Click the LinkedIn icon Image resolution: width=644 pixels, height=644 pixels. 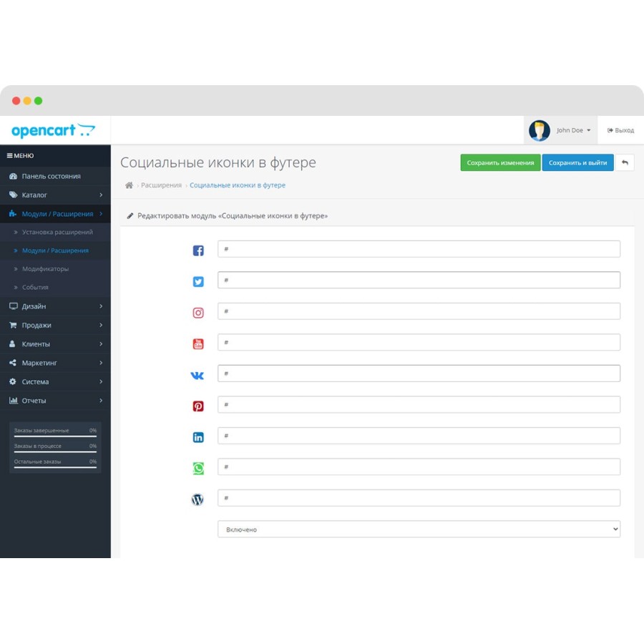click(198, 437)
